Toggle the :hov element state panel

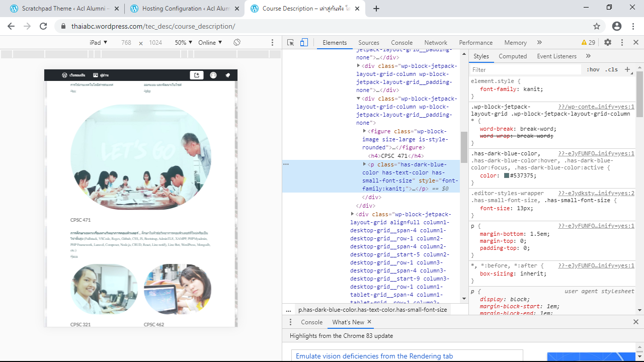coord(593,70)
